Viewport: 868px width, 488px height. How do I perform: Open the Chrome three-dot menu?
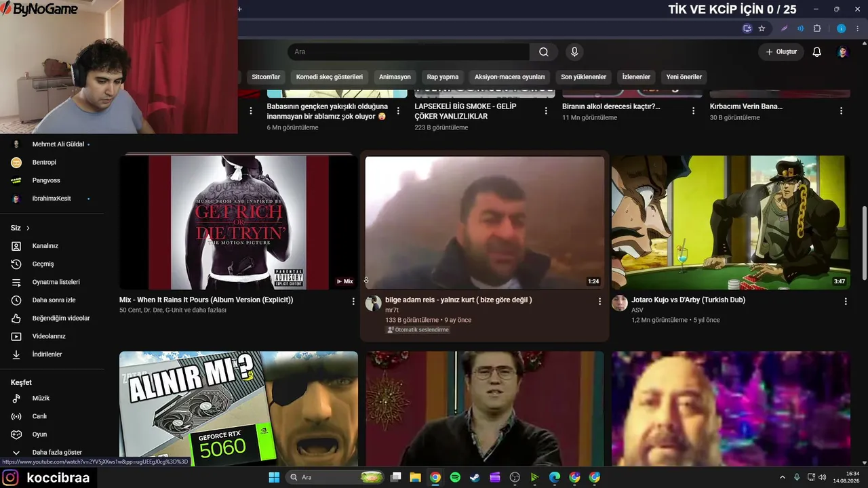(857, 28)
